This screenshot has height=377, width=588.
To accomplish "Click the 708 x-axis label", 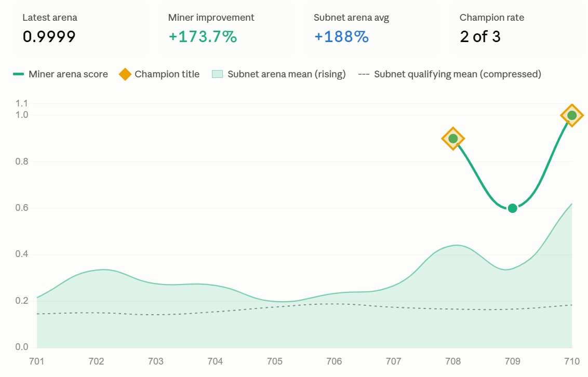I will (453, 361).
